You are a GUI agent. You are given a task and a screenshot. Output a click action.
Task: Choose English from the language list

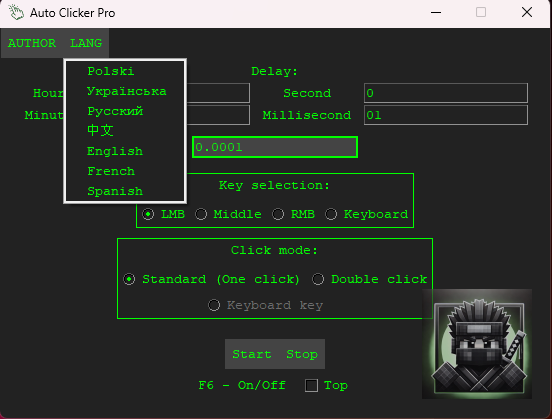pos(125,151)
